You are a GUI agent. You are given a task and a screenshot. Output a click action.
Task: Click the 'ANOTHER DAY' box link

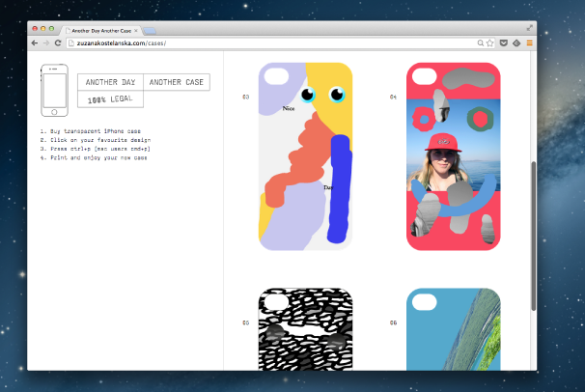[x=110, y=83]
